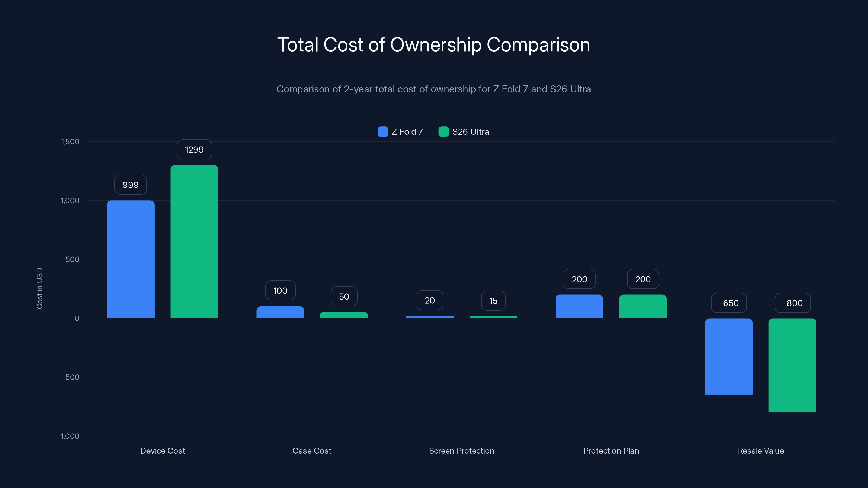
Task: Select the Screen Protection 15 label
Action: 493,301
